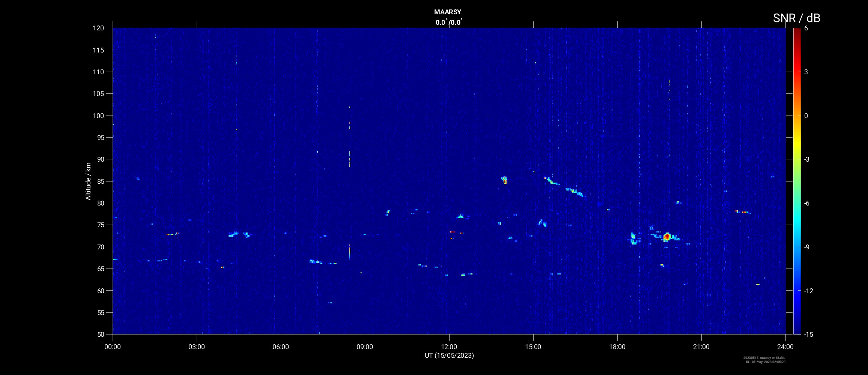This screenshot has width=868, height=375.
Task: Click the 110 altitude tick label
Action: (x=98, y=72)
